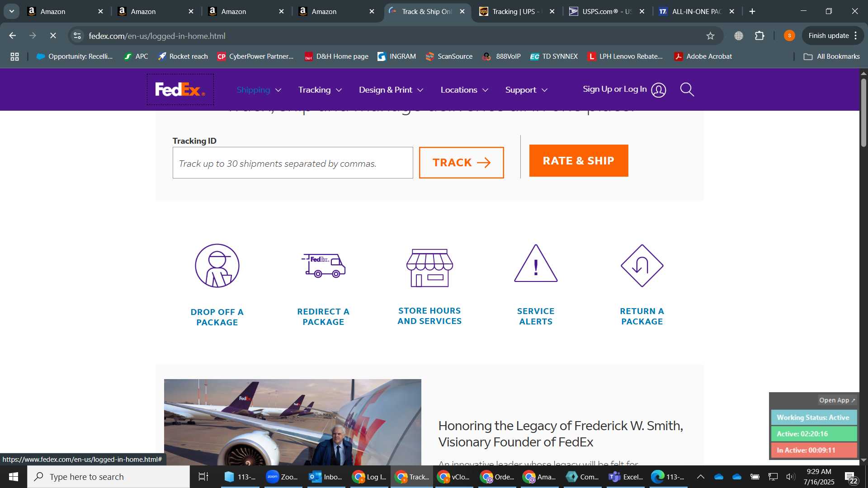This screenshot has width=868, height=488.
Task: Show hidden system tray icons
Action: pos(700,477)
